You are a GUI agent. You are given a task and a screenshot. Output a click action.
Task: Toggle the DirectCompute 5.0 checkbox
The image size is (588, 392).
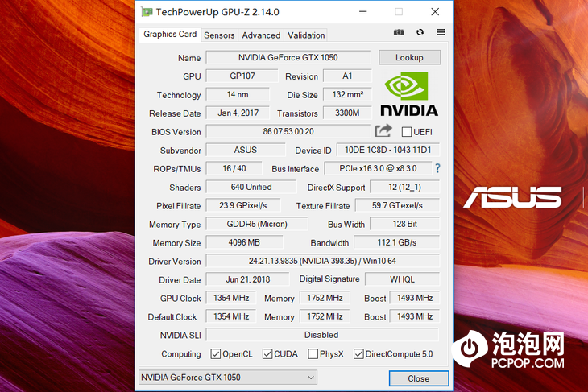coord(359,354)
